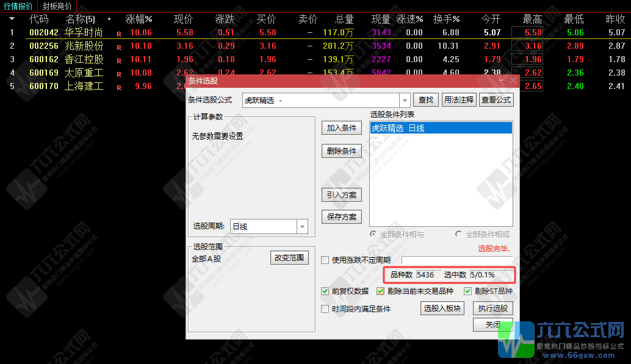Open the 选股周期 period dropdown showing 日线
The height and width of the screenshot is (364, 631).
tap(302, 226)
